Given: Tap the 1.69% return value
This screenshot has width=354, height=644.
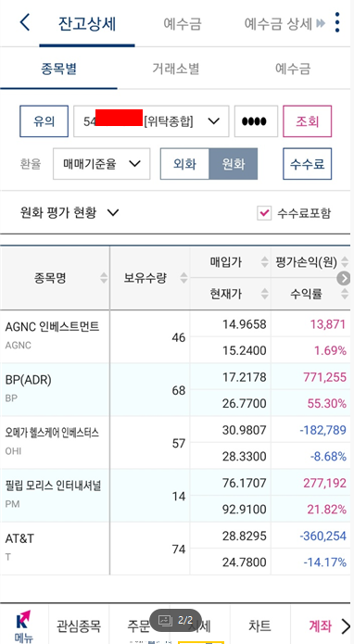Looking at the screenshot, I should click(331, 350).
